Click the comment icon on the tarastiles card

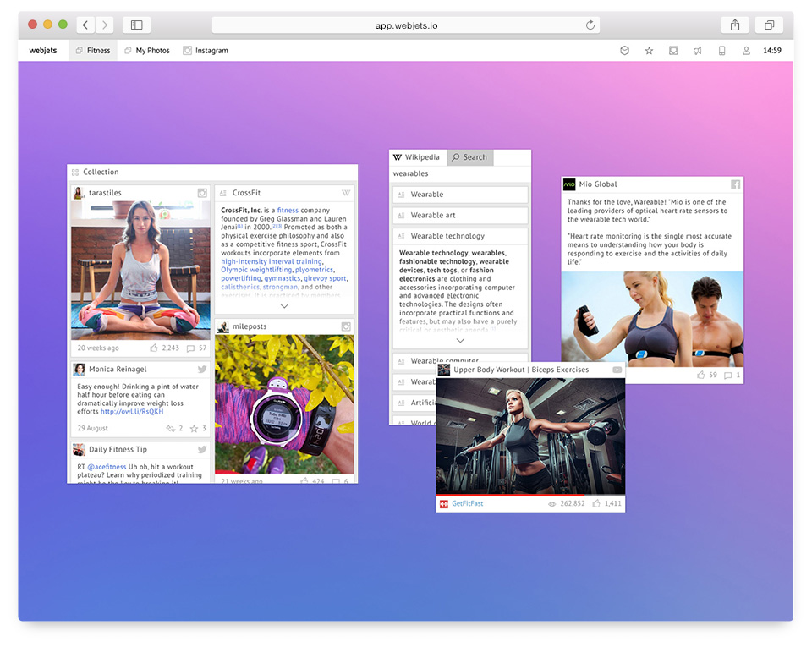(x=190, y=348)
